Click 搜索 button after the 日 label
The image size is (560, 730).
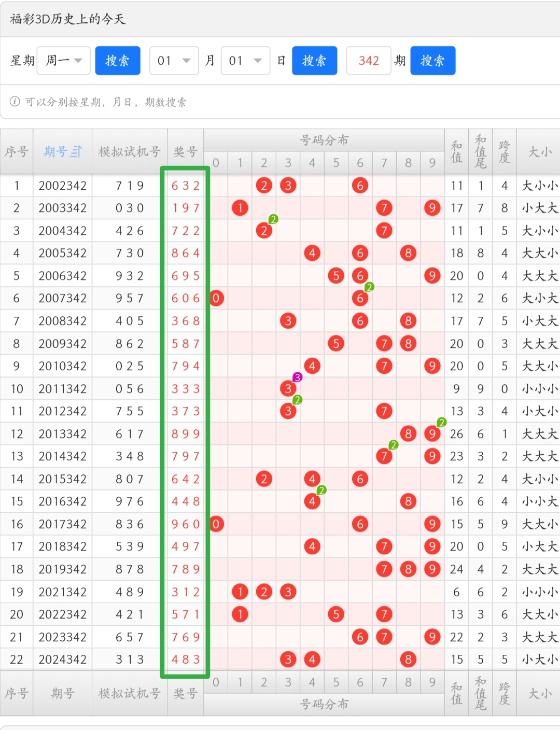pyautogui.click(x=314, y=61)
